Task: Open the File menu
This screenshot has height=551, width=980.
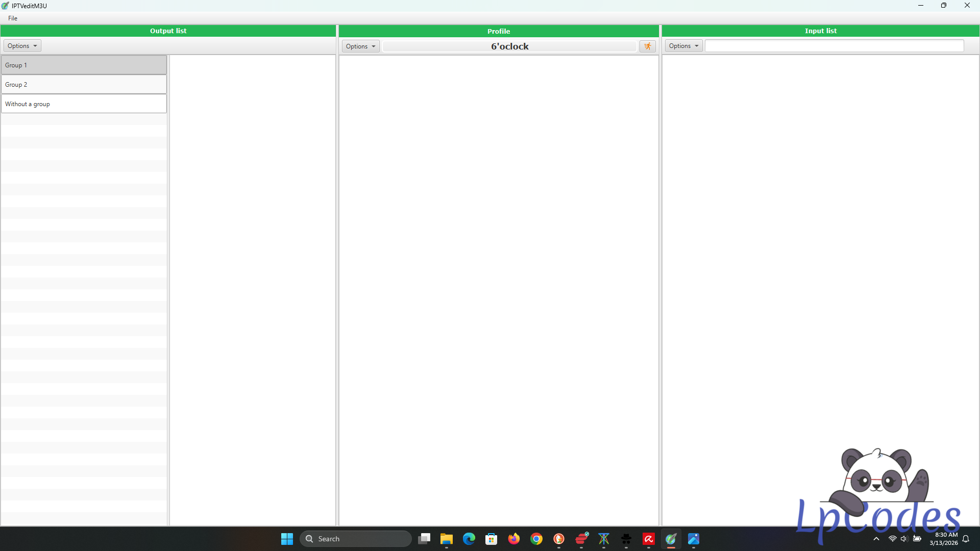Action: (13, 18)
